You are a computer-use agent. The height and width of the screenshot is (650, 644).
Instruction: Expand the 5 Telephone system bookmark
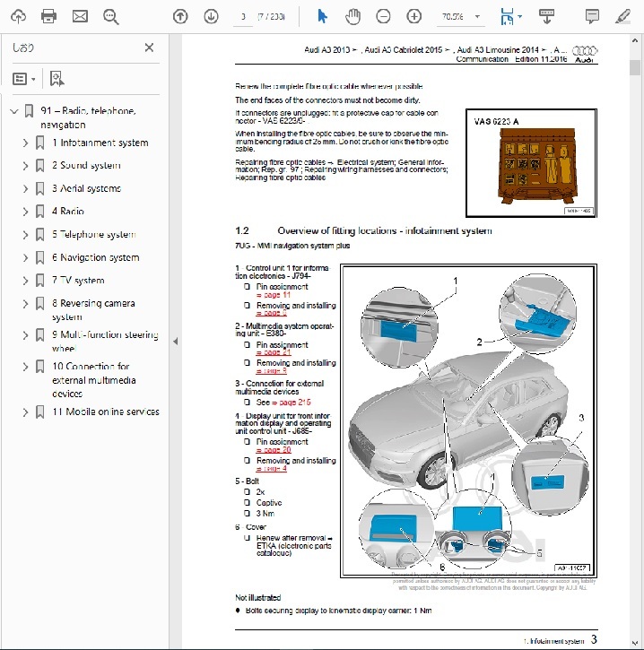(25, 235)
